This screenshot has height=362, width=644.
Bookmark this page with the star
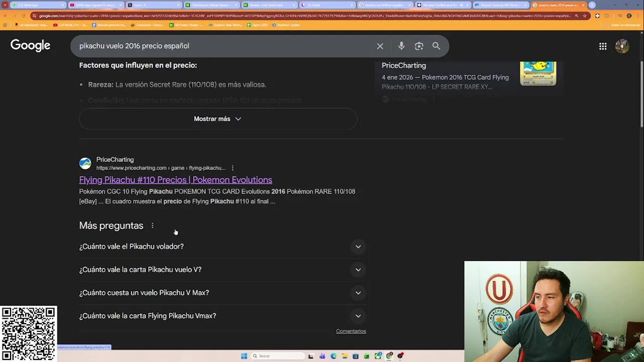click(585, 16)
